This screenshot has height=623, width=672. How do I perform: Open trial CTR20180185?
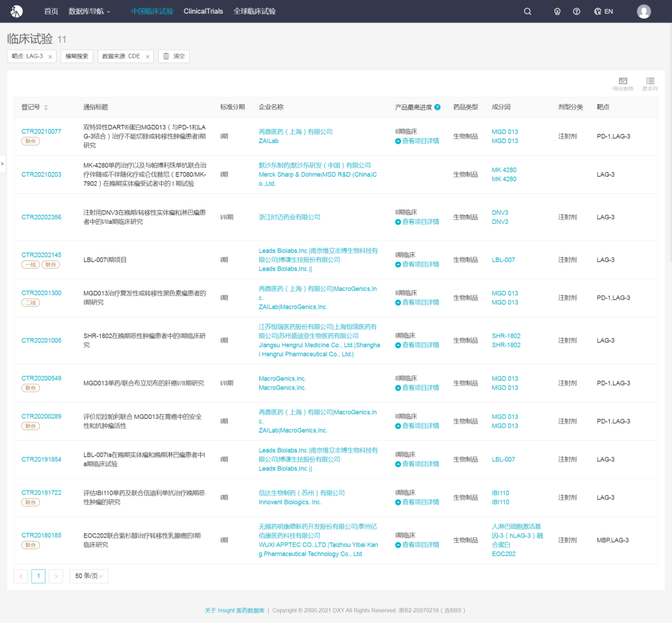(x=42, y=536)
